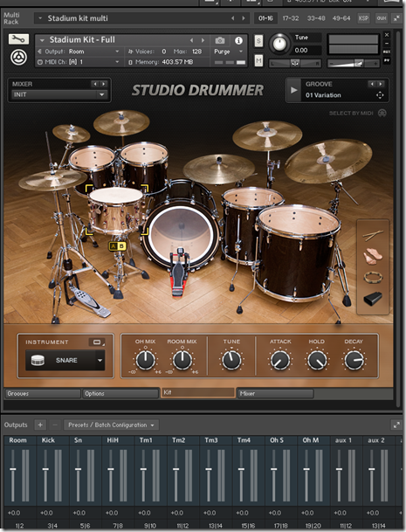
Task: Click the groove drag-to-host arrows icon
Action: coord(380,95)
